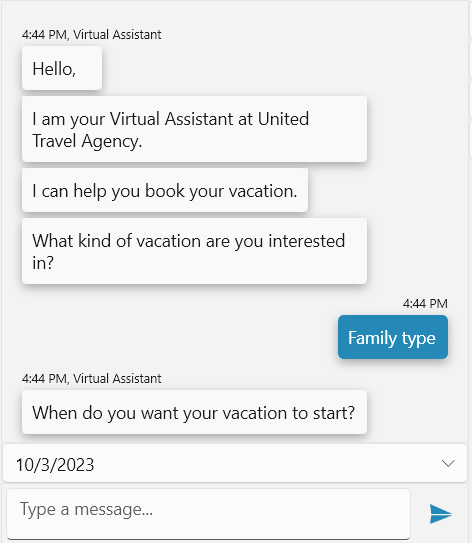
Task: Focus the Type a message input box
Action: tap(208, 513)
